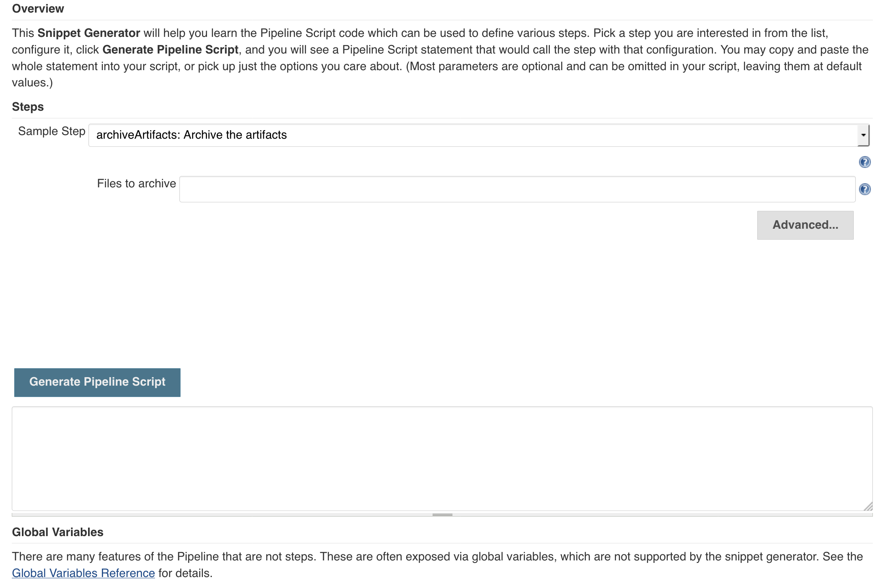Click the Files to archive label

click(136, 184)
